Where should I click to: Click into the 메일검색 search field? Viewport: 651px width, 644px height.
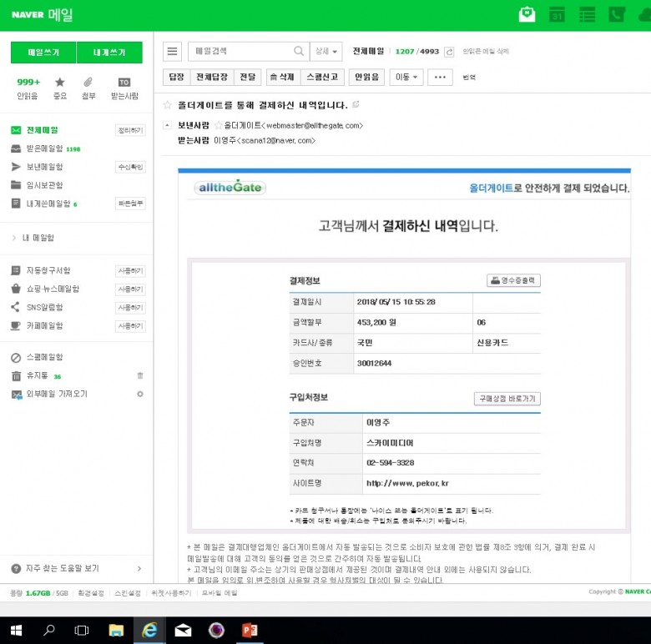(242, 52)
